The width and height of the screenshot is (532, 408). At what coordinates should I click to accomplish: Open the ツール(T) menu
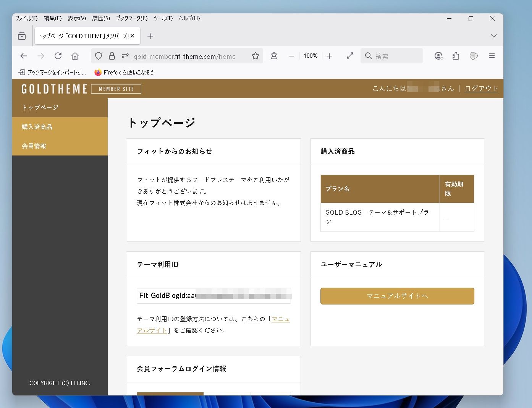coord(163,18)
